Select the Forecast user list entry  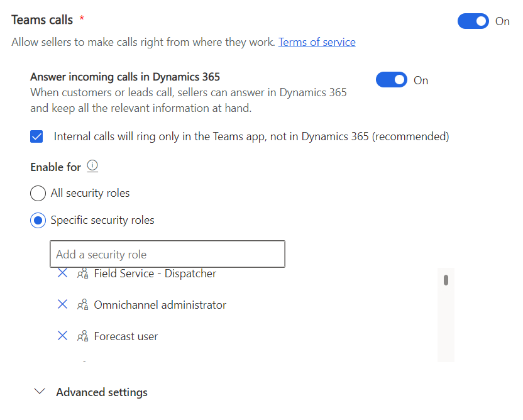[126, 336]
